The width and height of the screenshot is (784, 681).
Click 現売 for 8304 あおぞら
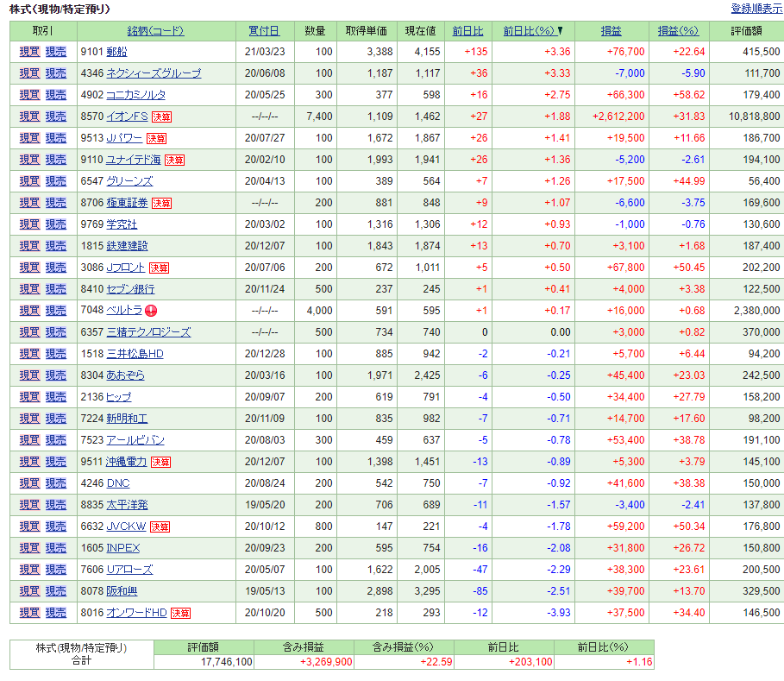click(56, 375)
